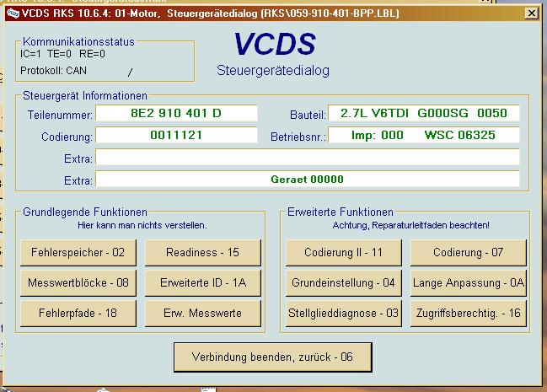Open Fehlerpfade - 18
This screenshot has width=547, height=392.
pyautogui.click(x=78, y=313)
